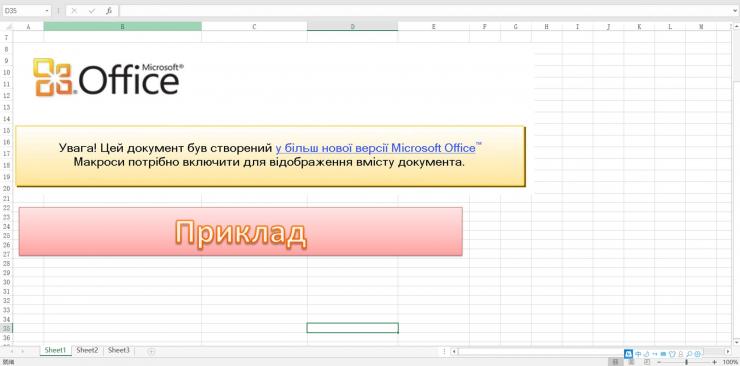This screenshot has height=366, width=740.
Task: Click the zoom in plus icon
Action: pos(715,362)
